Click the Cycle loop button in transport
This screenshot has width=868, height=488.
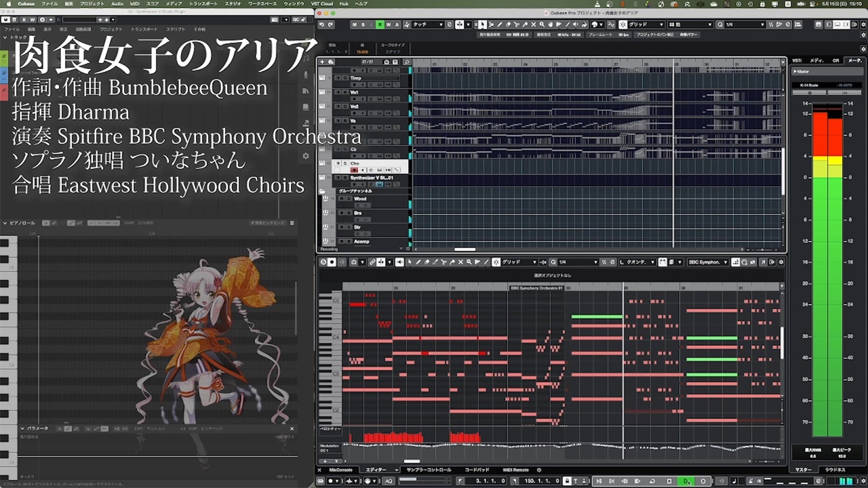click(x=652, y=481)
